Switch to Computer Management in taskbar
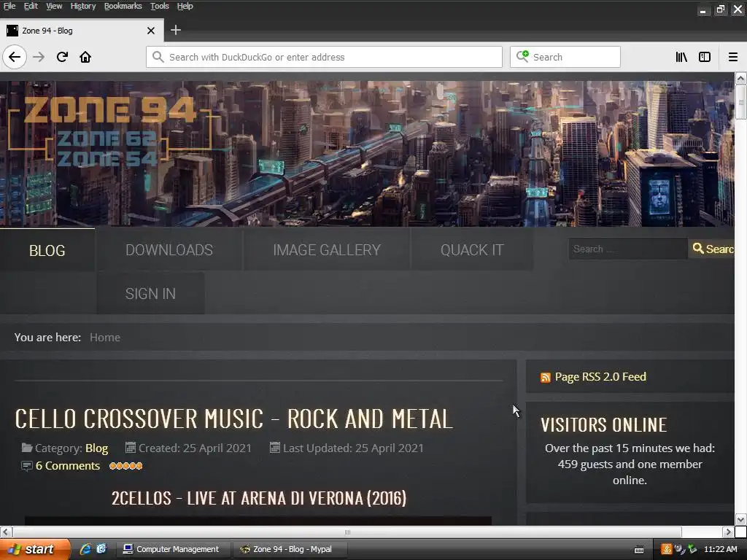Image resolution: width=747 pixels, height=560 pixels. (172, 549)
